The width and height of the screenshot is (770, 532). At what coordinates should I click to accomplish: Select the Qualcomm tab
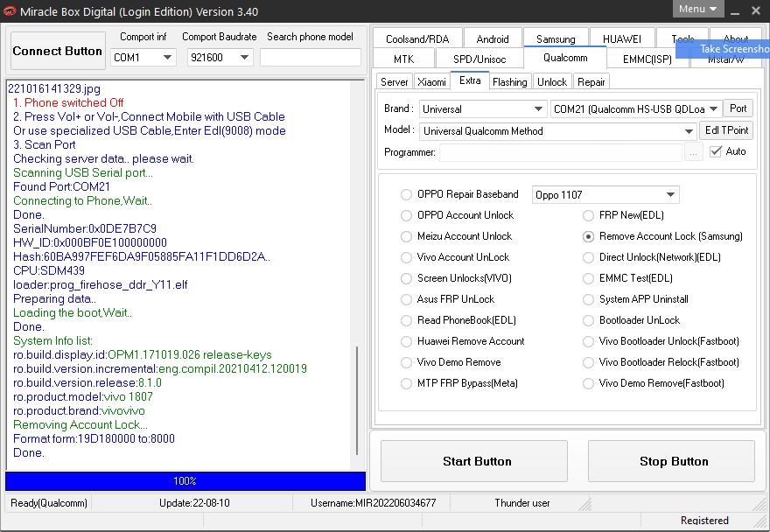pos(565,58)
